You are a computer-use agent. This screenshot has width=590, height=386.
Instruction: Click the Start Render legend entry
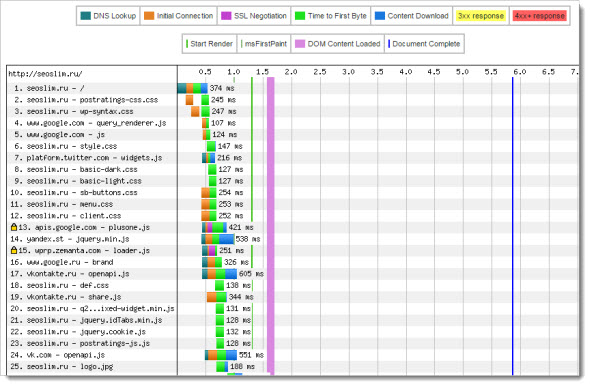[209, 44]
